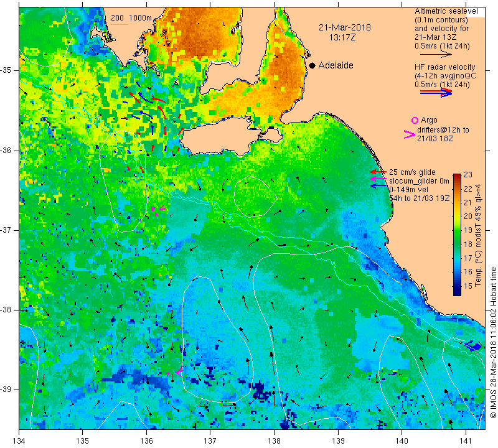Viewport: 498px width, 448px height.
Task: Click the '200 1000m' isobath label
Action: 131,18
